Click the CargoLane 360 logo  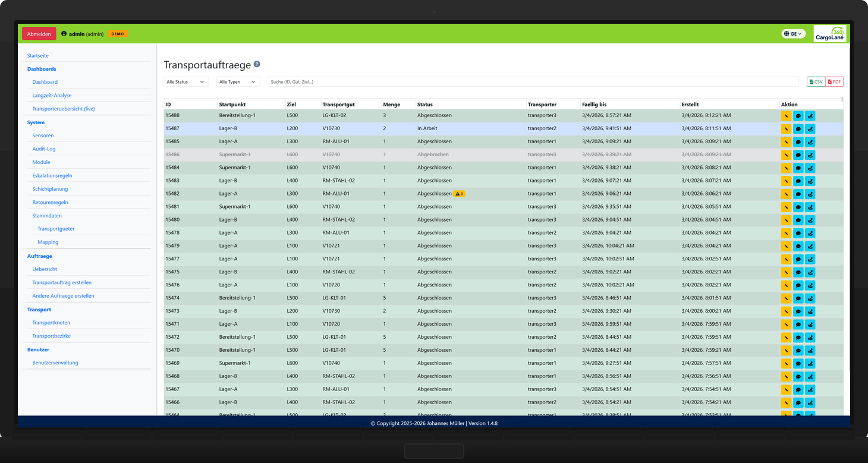[829, 34]
